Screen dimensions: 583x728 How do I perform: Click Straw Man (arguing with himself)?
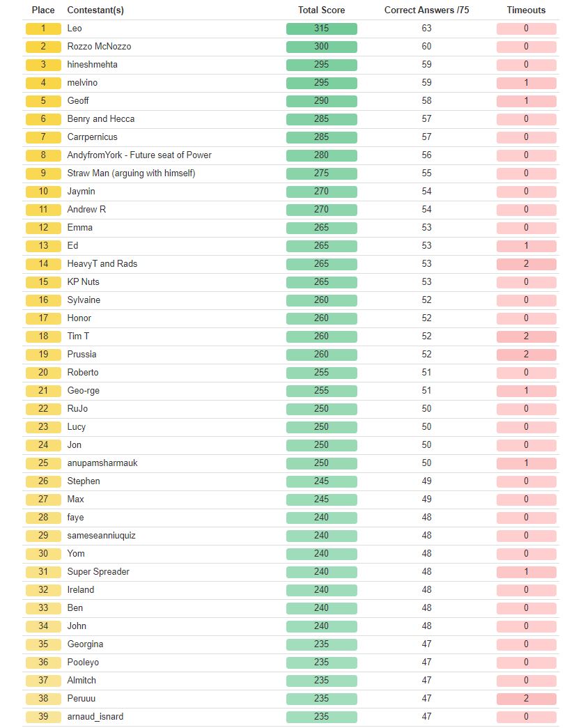tap(131, 173)
